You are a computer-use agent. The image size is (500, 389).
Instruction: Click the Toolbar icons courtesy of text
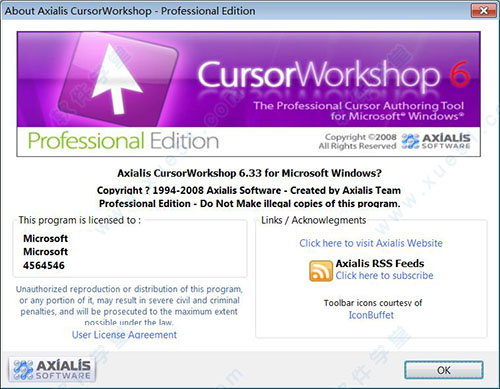point(373,303)
